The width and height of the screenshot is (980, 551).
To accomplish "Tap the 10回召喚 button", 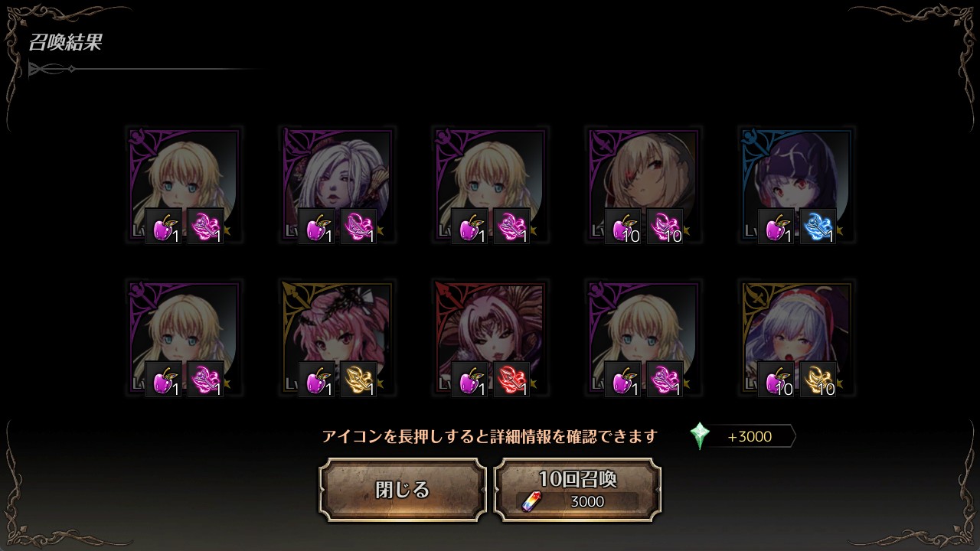I will coord(577,490).
